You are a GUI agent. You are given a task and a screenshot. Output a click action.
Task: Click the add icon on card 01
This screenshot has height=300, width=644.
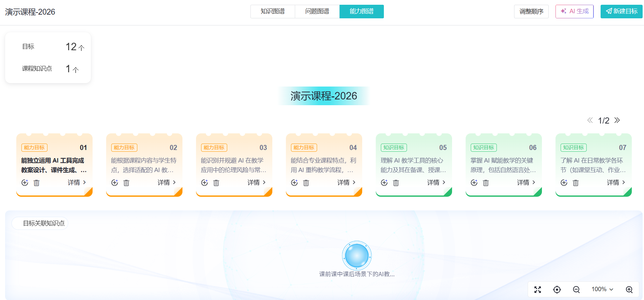[x=25, y=183]
